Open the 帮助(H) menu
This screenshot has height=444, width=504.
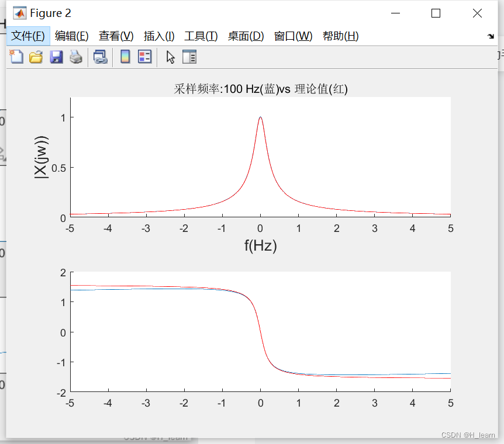(x=341, y=36)
